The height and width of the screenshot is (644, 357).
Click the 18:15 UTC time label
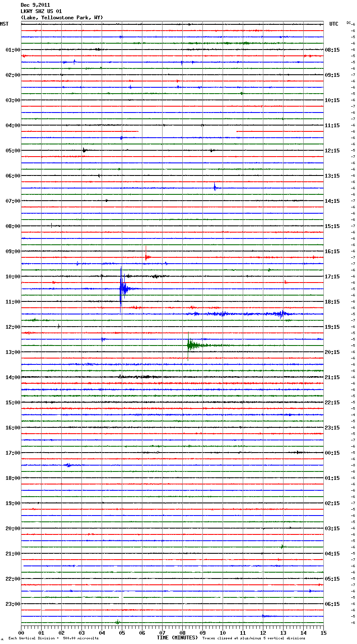coord(332,302)
